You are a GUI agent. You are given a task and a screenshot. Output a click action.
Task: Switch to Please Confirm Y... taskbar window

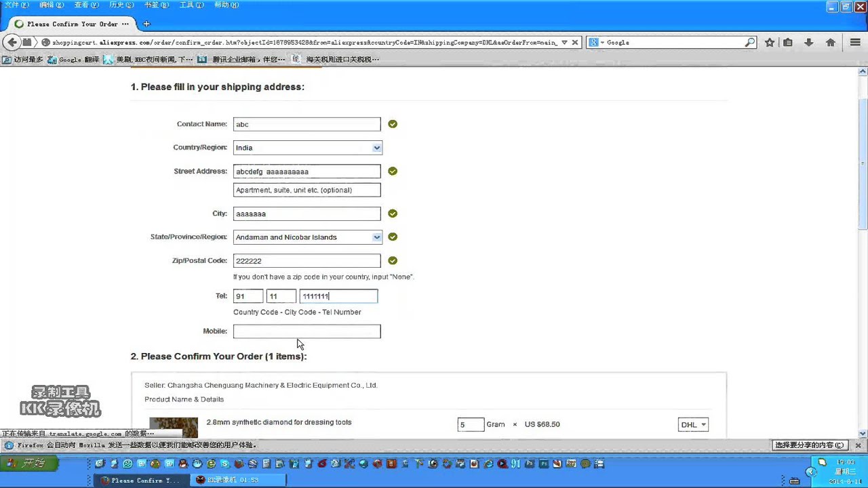click(140, 480)
